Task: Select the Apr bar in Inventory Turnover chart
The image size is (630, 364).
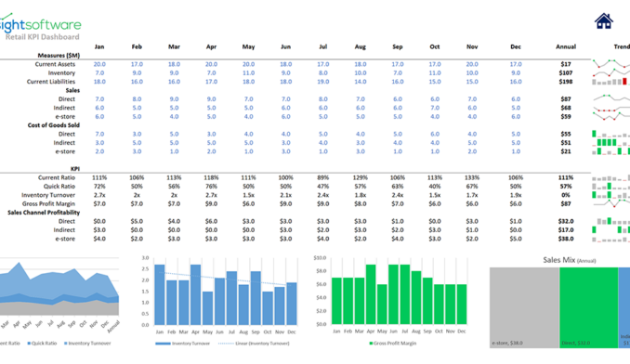Action: [x=196, y=294]
